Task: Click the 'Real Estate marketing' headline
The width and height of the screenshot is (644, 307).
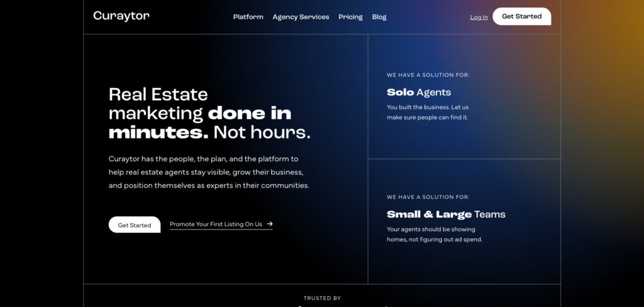Action: point(209,113)
